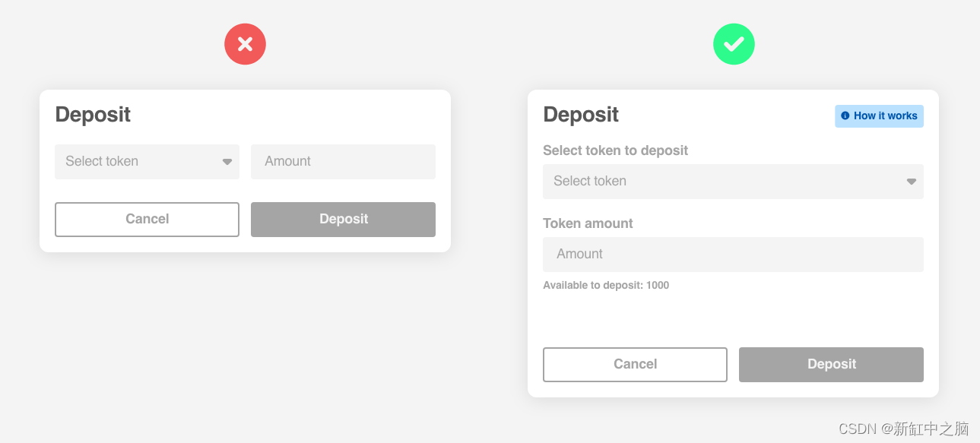The image size is (980, 443).
Task: Open dropdown under Select token to deposit label
Action: point(733,182)
